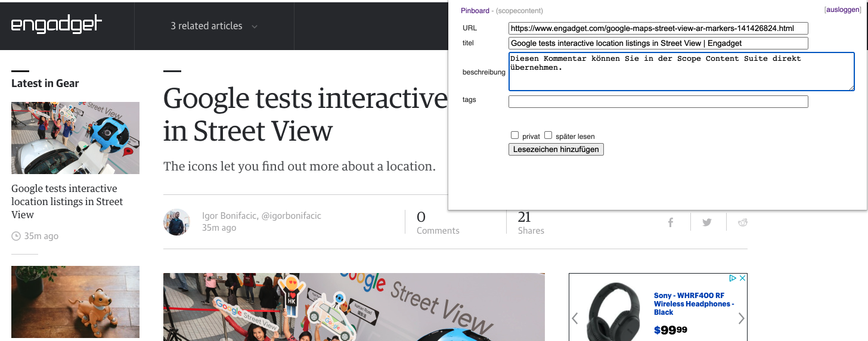Click into the beschreibung text area
Image resolution: width=868 pixels, height=341 pixels.
[x=681, y=72]
